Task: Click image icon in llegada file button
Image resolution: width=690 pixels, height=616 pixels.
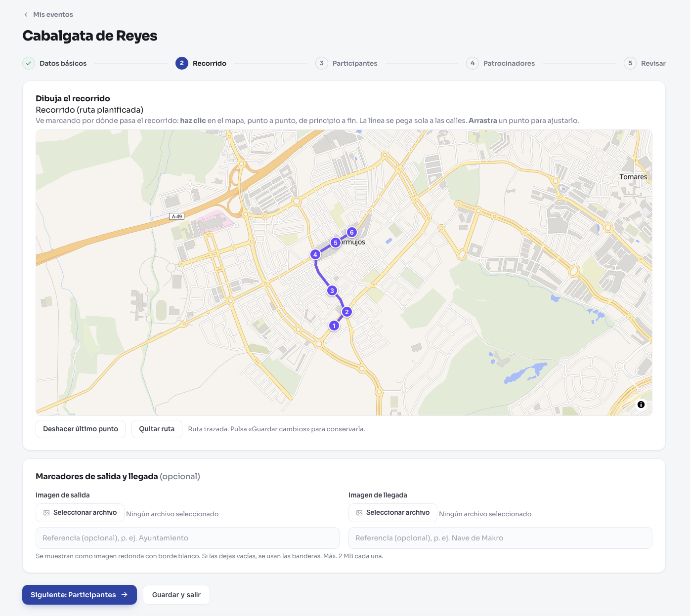Action: point(359,513)
